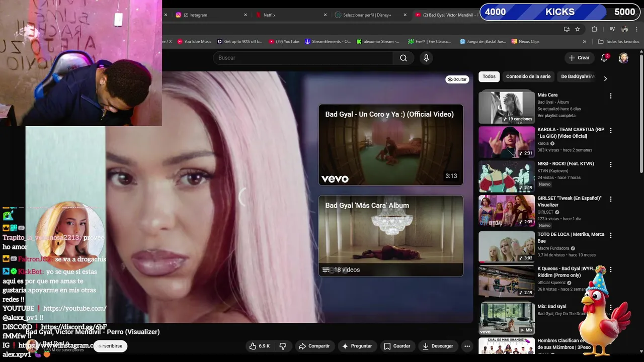
Task: Hide end-screen suggestions with Ocultar
Action: click(x=457, y=79)
